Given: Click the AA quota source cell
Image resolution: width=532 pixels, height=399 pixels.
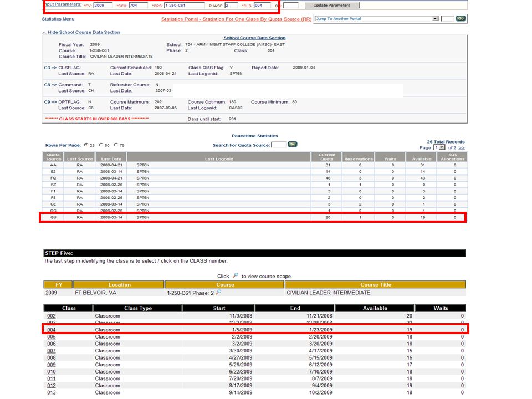Looking at the screenshot, I should (53, 165).
